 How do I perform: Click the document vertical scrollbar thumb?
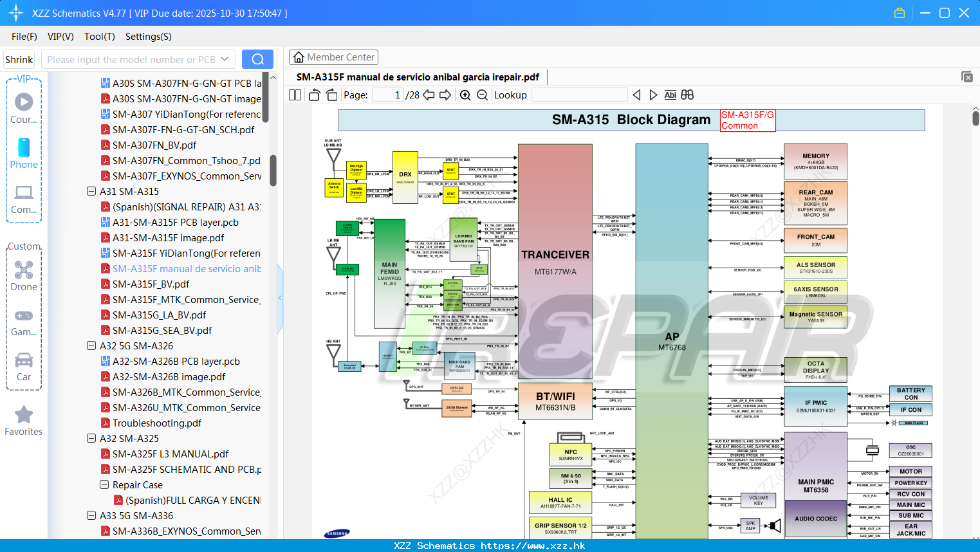pos(975,118)
